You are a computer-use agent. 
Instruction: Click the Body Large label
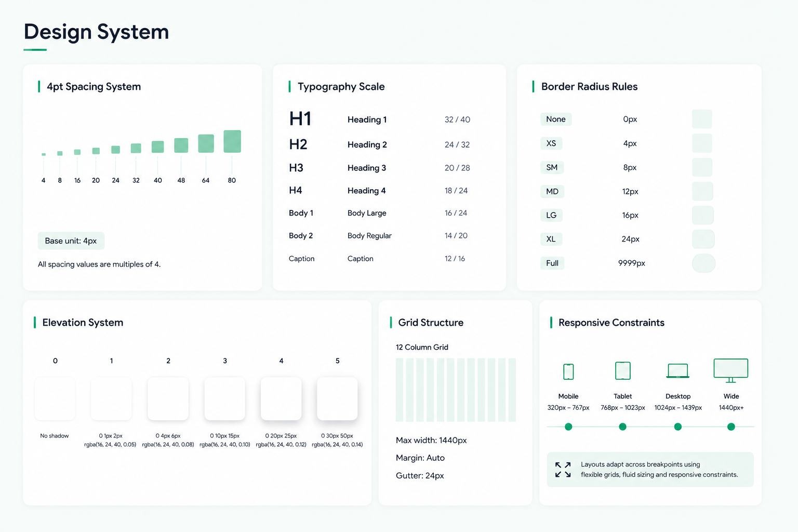pos(367,213)
